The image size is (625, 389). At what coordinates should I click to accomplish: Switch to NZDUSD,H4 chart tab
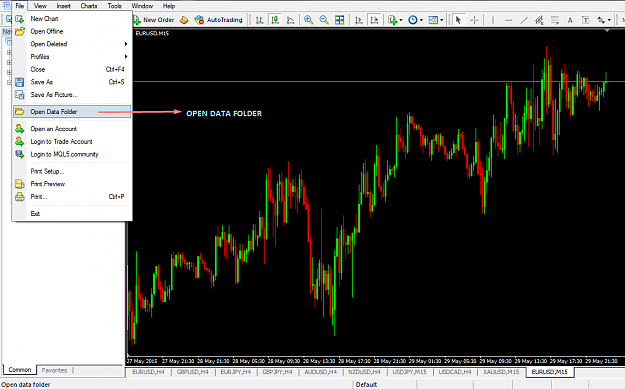click(364, 372)
